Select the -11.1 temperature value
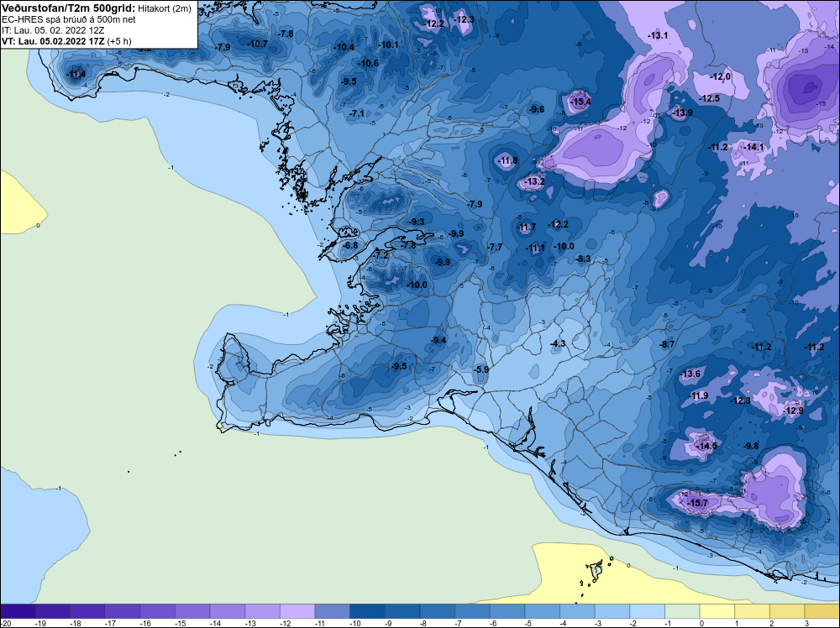840x628 pixels. click(535, 248)
